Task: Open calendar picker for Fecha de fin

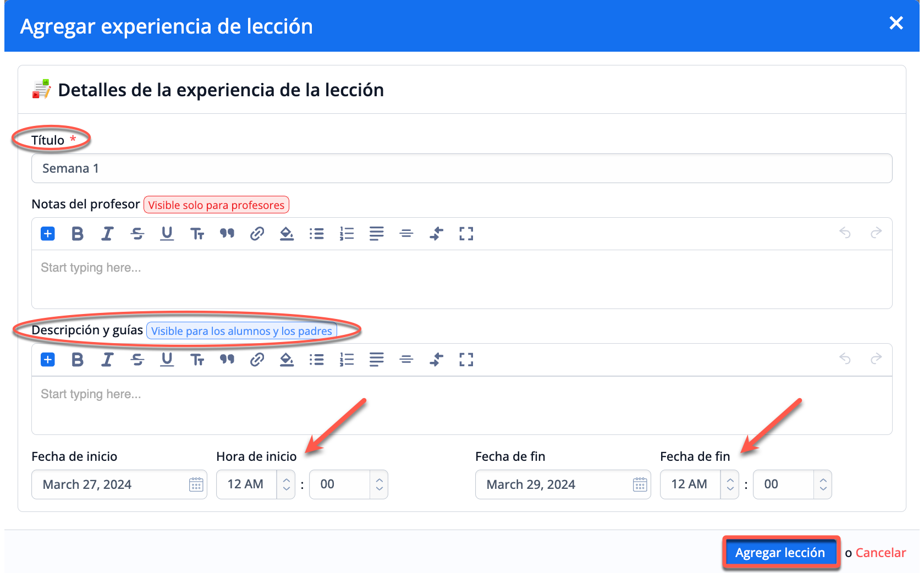Action: [640, 484]
